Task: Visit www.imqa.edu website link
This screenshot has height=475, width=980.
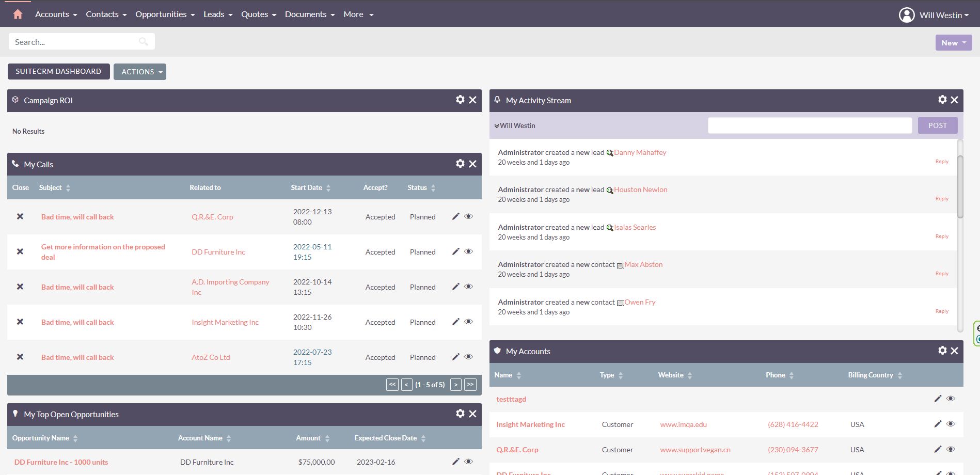Action: (684, 424)
